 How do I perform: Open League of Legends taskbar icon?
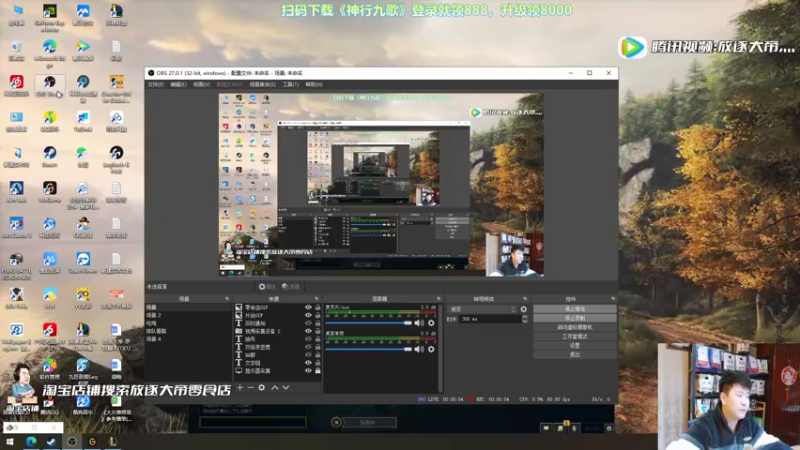(113, 442)
